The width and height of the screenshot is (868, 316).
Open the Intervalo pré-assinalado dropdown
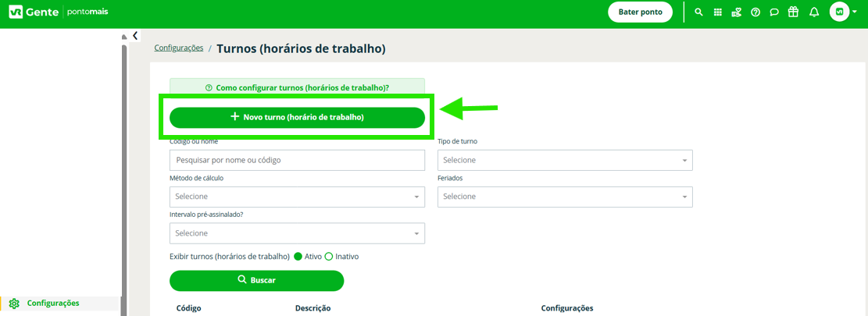[x=297, y=233]
